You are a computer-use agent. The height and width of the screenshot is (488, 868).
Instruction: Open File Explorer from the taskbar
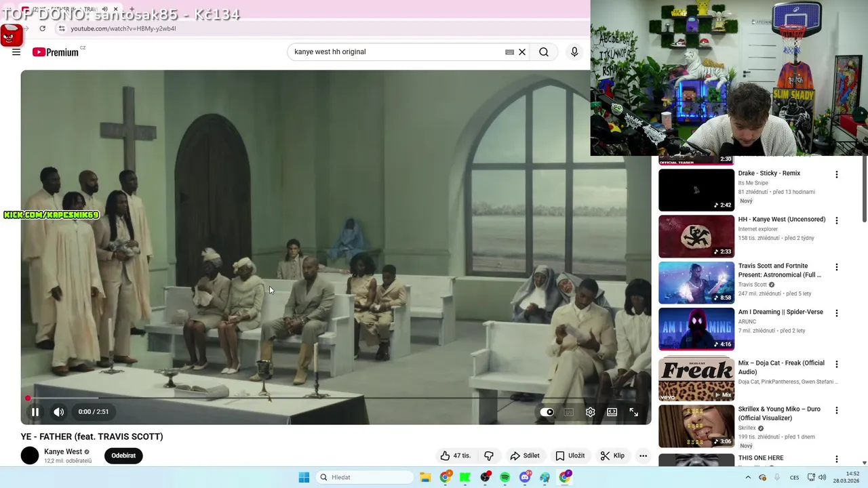[x=425, y=477]
